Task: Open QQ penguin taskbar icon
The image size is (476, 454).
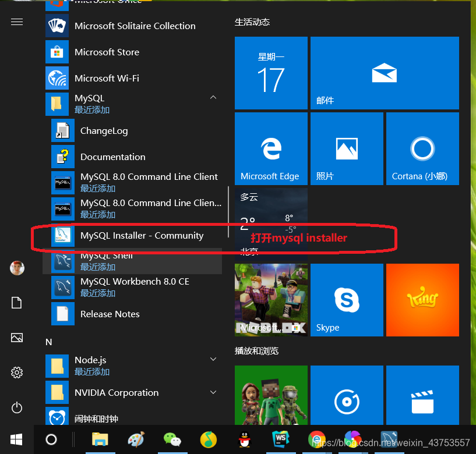Action: click(x=245, y=439)
